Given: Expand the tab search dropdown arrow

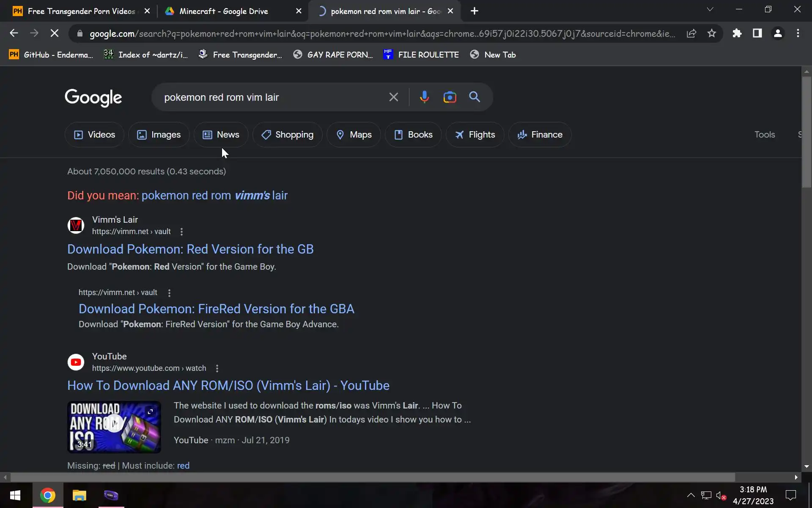Looking at the screenshot, I should (710, 10).
